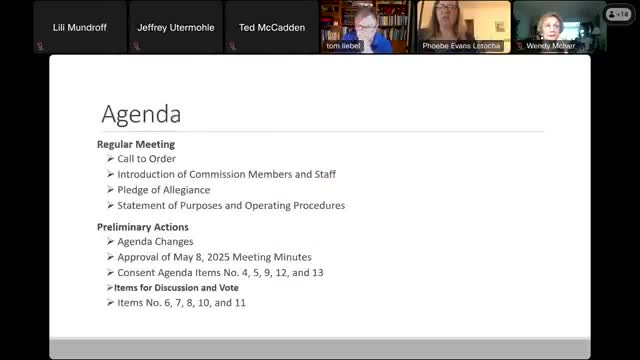Open tom liebel video tile
640x360 pixels.
click(x=367, y=27)
